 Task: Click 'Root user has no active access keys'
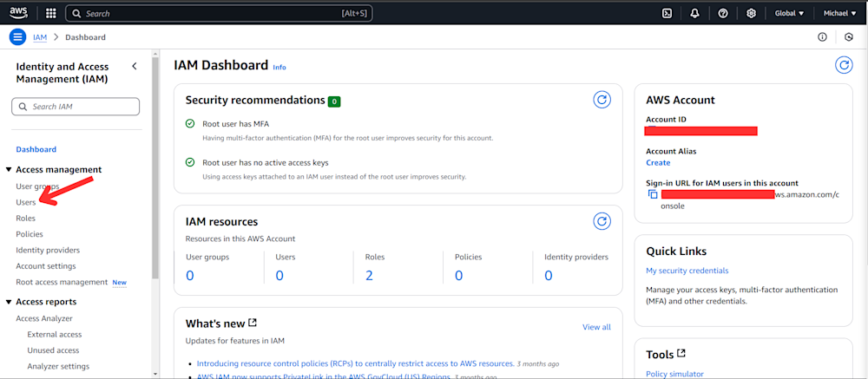tap(266, 163)
